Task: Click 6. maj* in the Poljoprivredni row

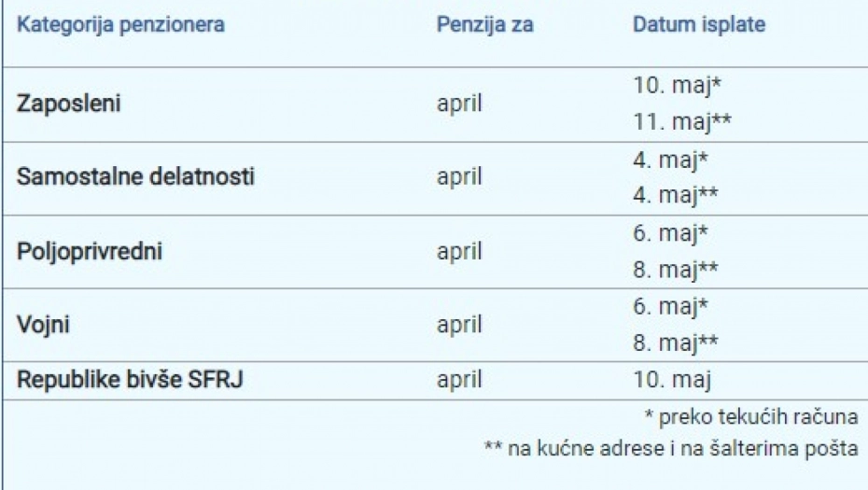Action: click(x=669, y=233)
